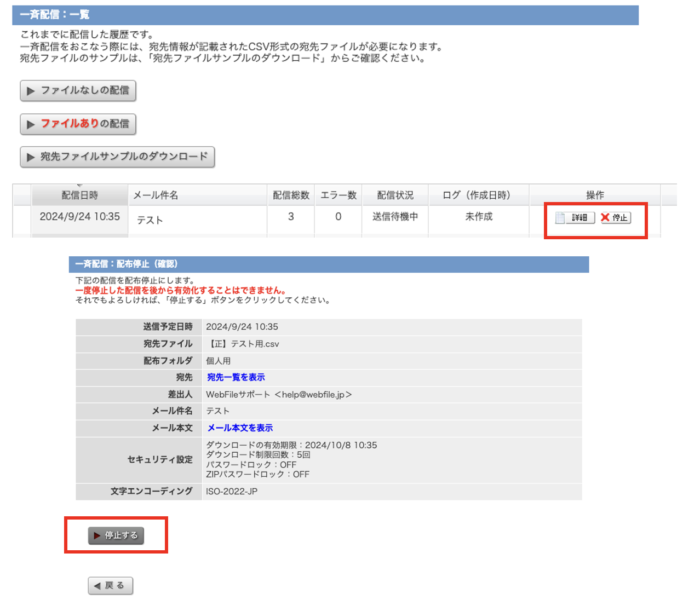Click the 操作 column header
This screenshot has height=611, width=700.
click(595, 195)
